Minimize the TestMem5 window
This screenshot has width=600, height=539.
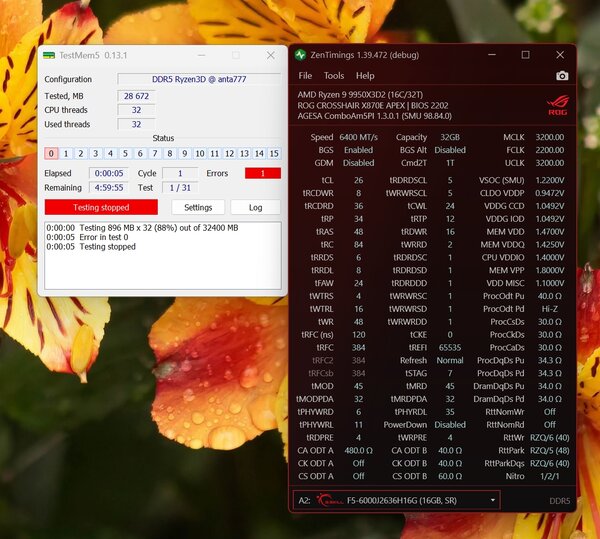[202, 55]
